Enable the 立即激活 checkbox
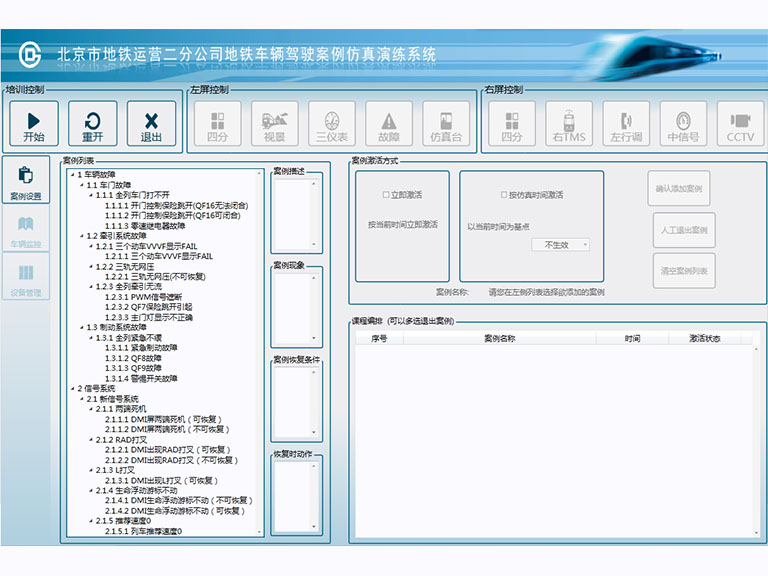 tap(386, 195)
